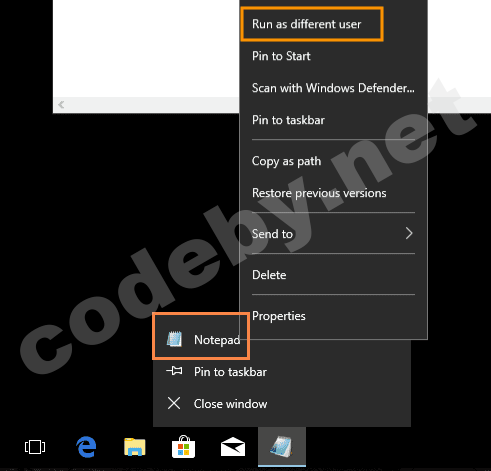Image resolution: width=491 pixels, height=471 pixels.
Task: Open the Mail app taskbar icon
Action: (x=233, y=447)
